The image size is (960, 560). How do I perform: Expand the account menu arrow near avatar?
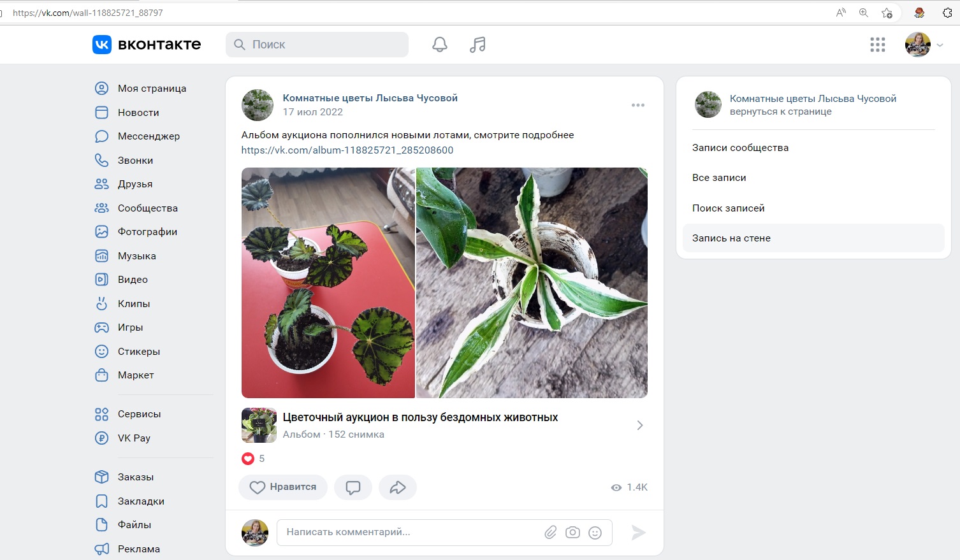(940, 45)
